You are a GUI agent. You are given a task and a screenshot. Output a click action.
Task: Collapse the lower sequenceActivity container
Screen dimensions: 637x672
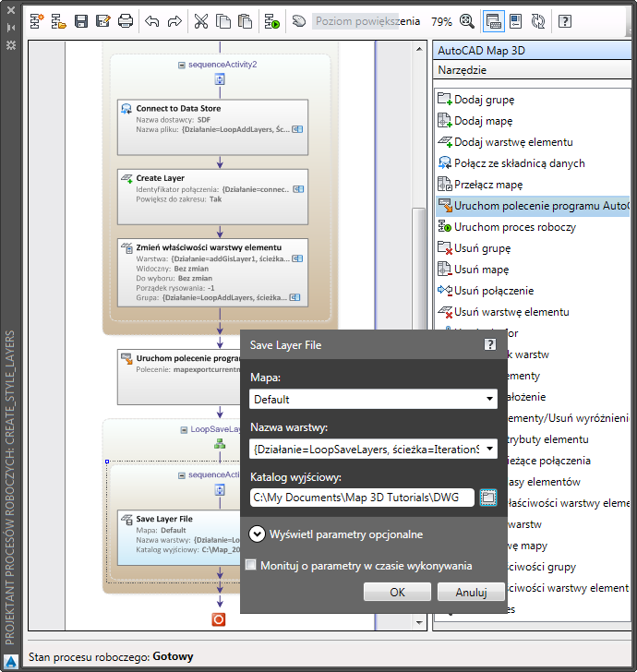[181, 475]
